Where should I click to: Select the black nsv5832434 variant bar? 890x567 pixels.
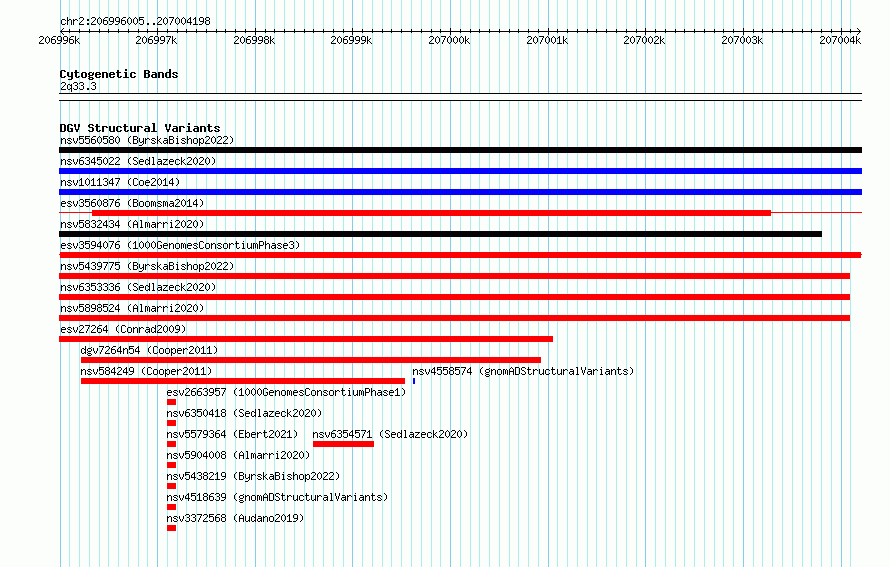click(x=440, y=234)
